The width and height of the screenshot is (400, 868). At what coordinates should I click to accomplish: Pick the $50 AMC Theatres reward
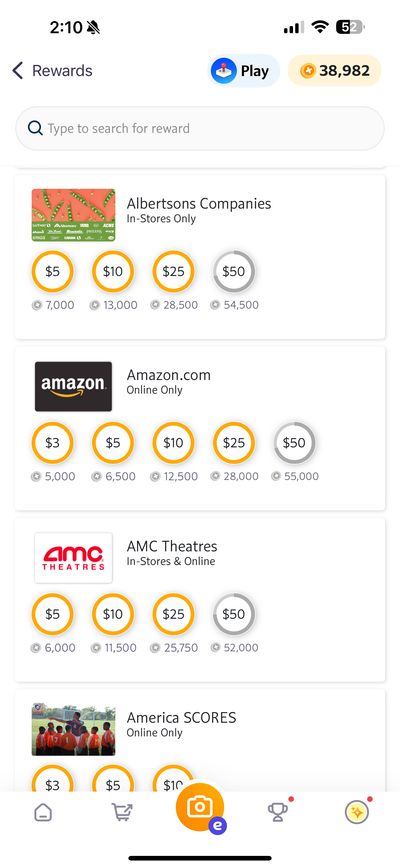click(234, 614)
